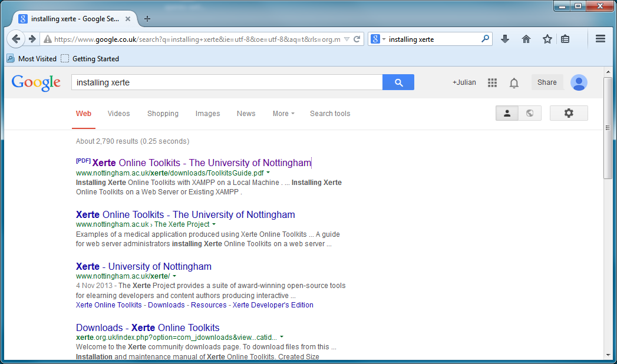The width and height of the screenshot is (617, 364).
Task: Toggle personal results person icon
Action: click(507, 113)
